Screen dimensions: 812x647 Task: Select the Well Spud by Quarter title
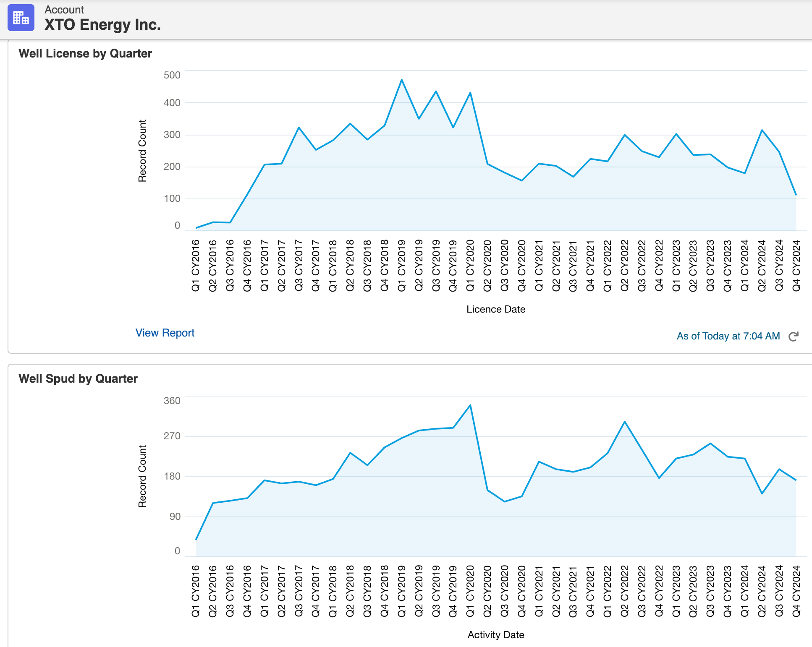78,378
